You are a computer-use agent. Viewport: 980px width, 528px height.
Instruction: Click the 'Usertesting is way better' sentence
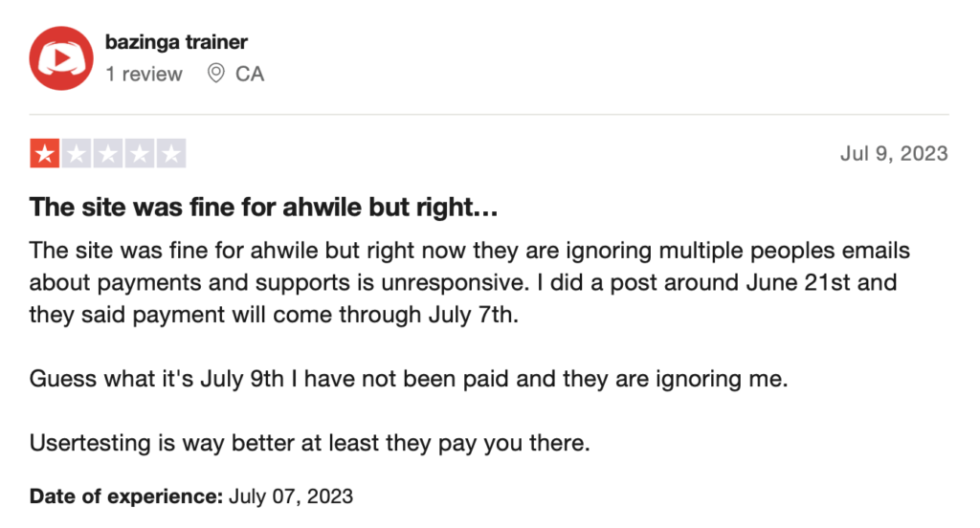pyautogui.click(x=310, y=443)
